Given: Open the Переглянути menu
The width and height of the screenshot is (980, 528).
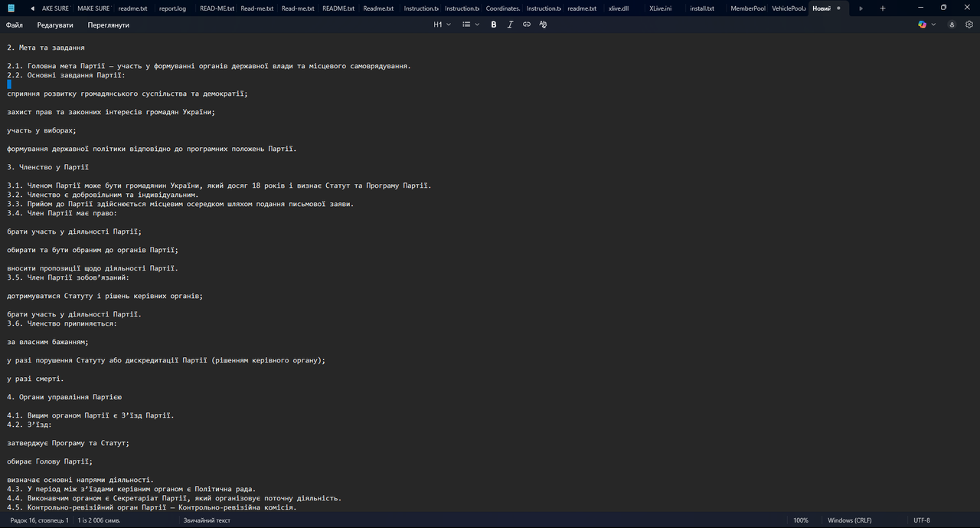Looking at the screenshot, I should pyautogui.click(x=108, y=25).
